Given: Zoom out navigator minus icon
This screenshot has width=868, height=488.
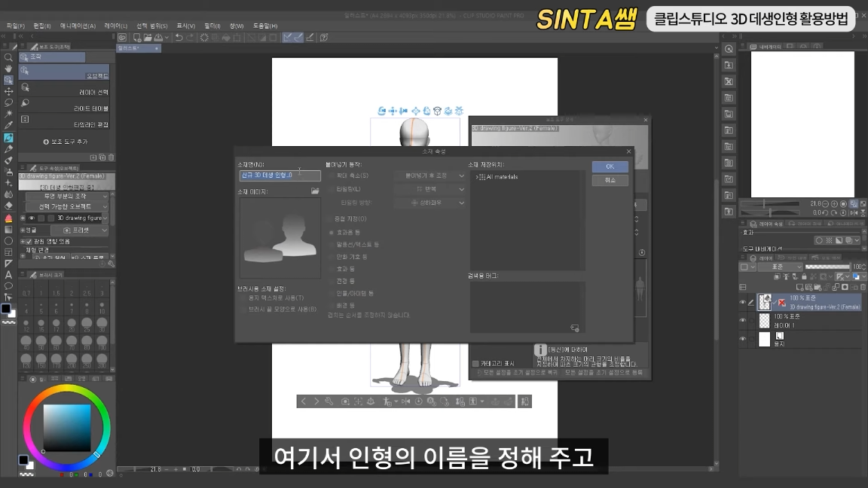Looking at the screenshot, I should 825,203.
